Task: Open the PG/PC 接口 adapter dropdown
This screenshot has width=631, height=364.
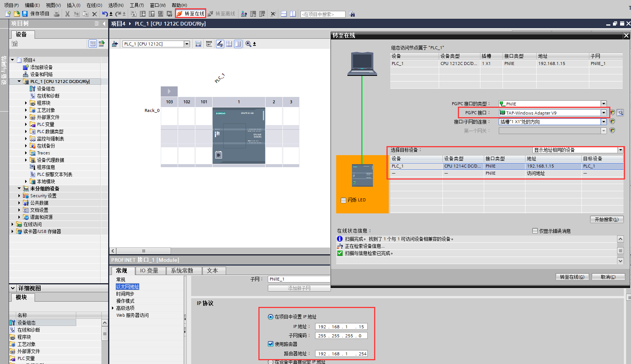Action: pyautogui.click(x=604, y=113)
